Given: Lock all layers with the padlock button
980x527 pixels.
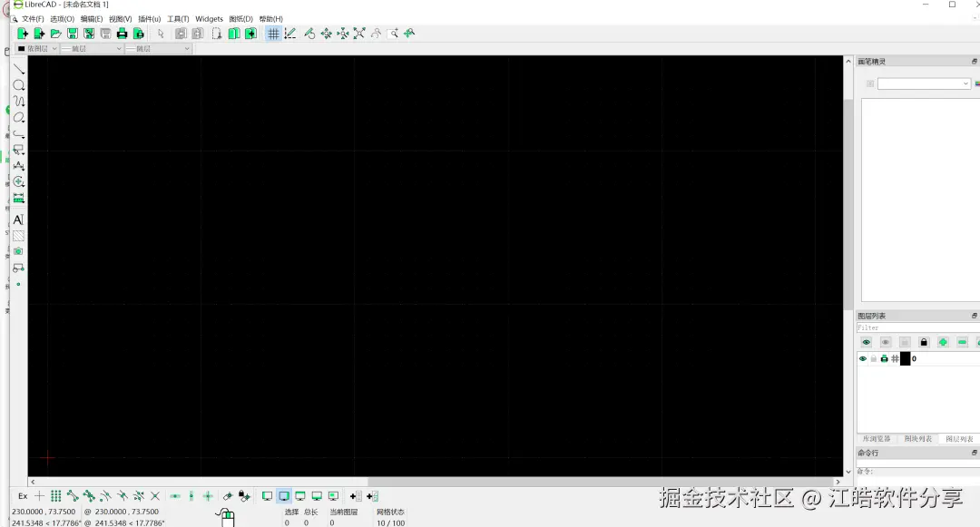Looking at the screenshot, I should [x=924, y=342].
